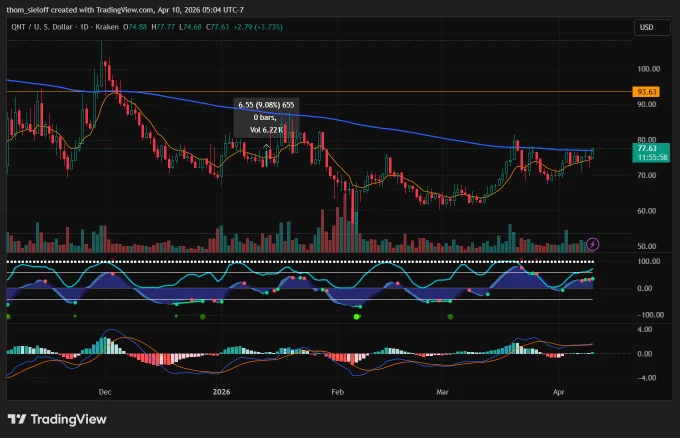
Task: Click the +2.79 (+3.73%) change value
Action: point(258,27)
